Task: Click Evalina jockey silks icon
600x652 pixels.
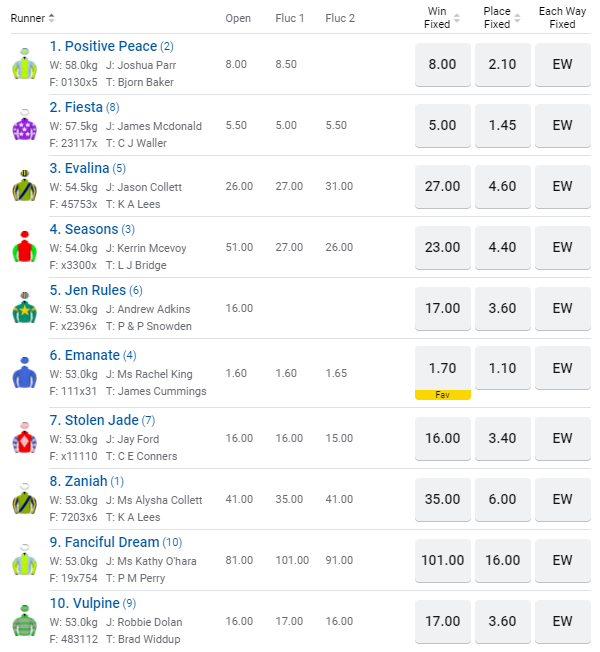Action: (24, 185)
